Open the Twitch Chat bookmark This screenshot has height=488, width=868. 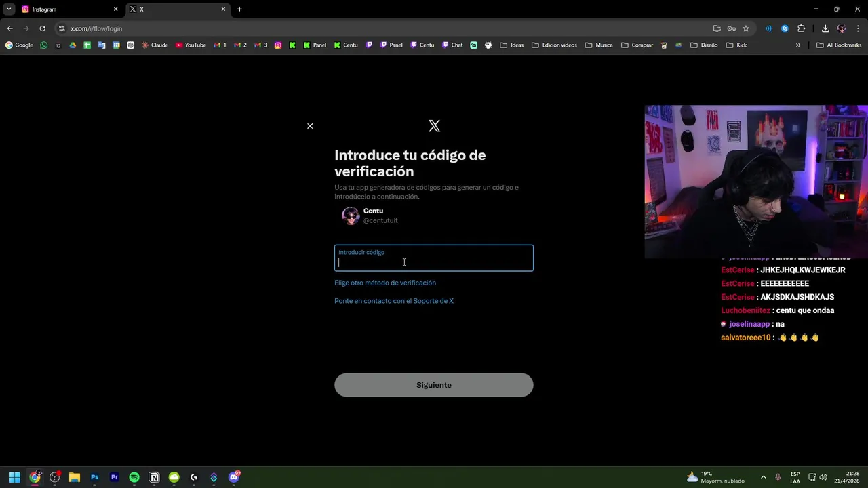click(452, 45)
